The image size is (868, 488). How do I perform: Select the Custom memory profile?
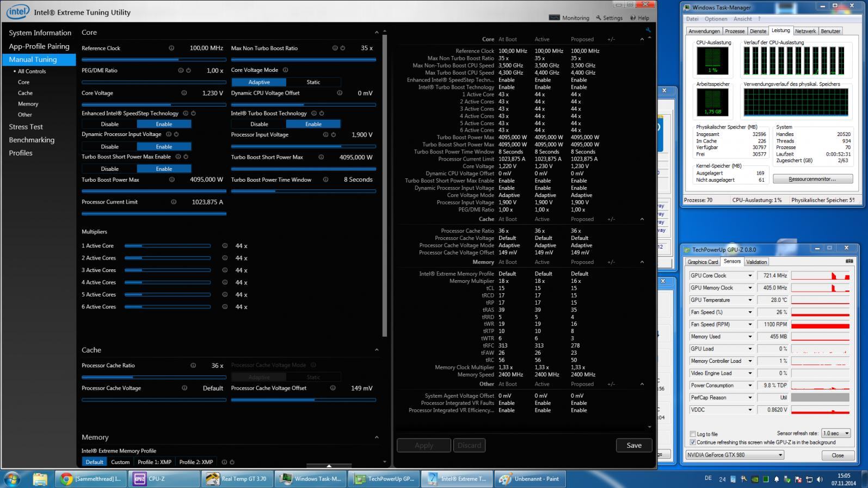point(120,462)
